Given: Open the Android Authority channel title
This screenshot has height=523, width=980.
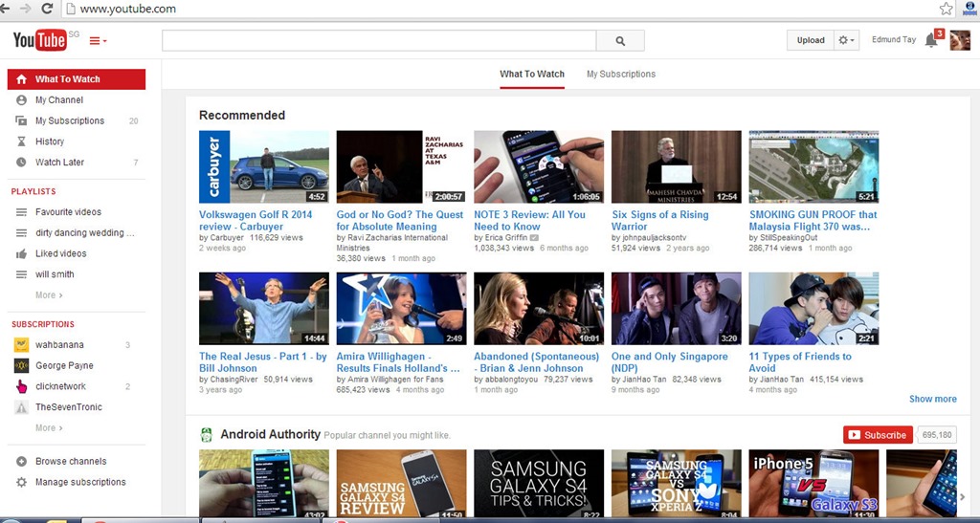Looking at the screenshot, I should coord(270,434).
